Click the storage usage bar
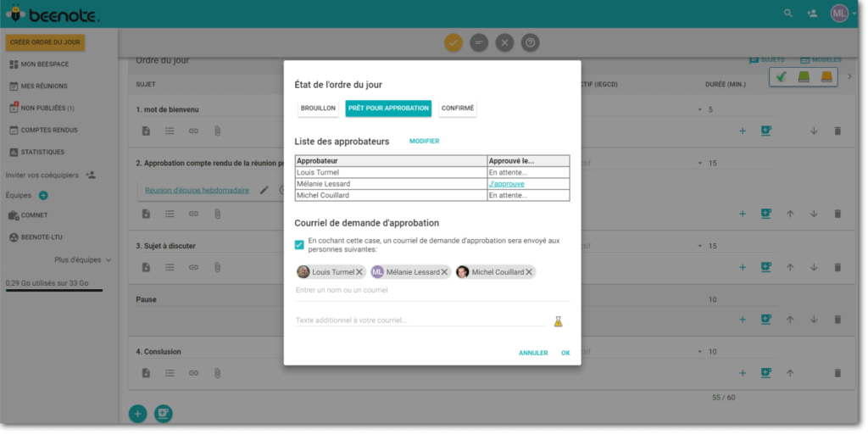Image resolution: width=868 pixels, height=440 pixels. coord(54,290)
